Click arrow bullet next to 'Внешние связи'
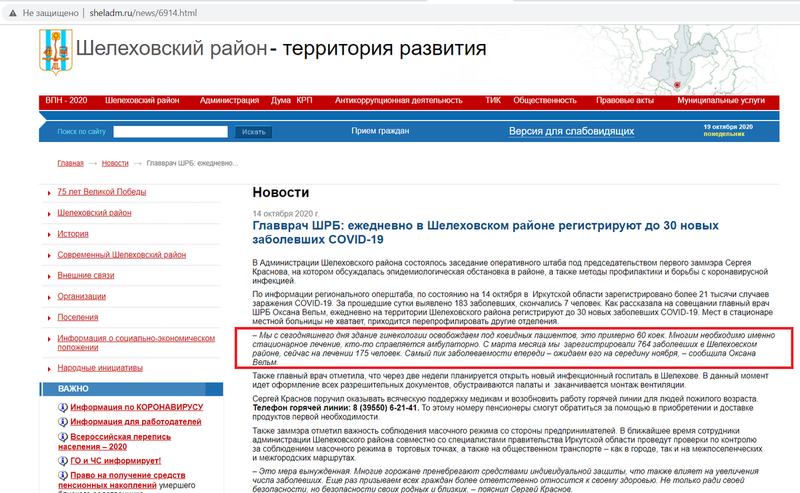The image size is (800, 493). pyautogui.click(x=49, y=276)
